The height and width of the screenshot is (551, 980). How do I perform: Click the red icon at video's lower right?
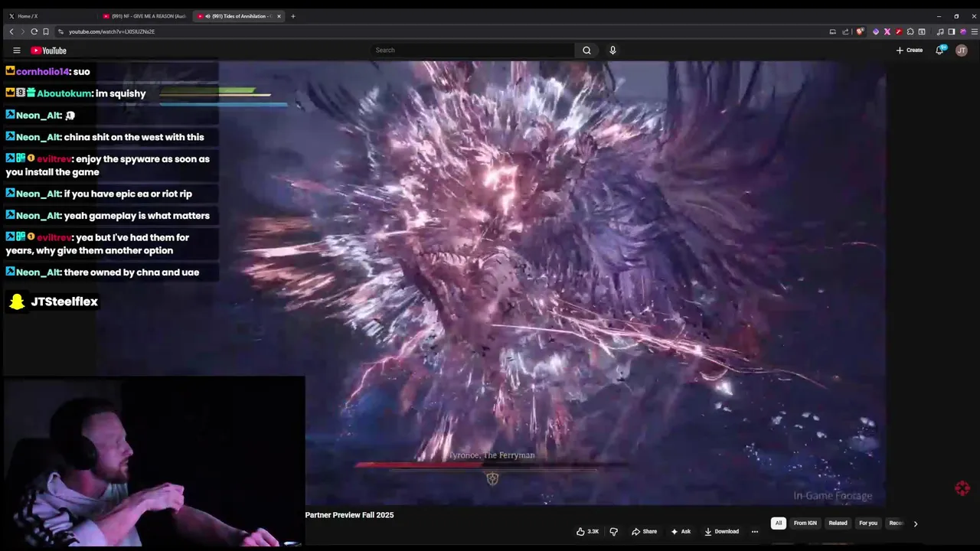(x=962, y=488)
